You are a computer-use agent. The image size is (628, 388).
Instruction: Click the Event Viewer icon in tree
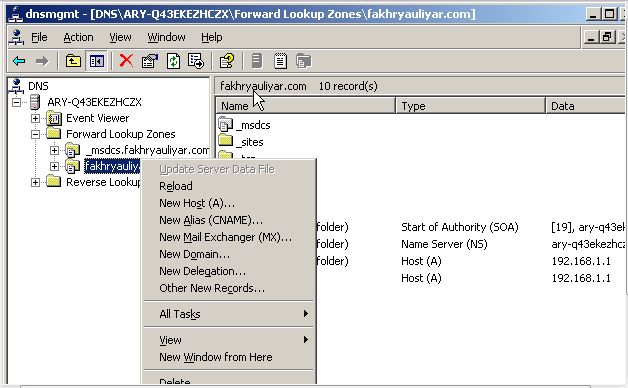[54, 119]
